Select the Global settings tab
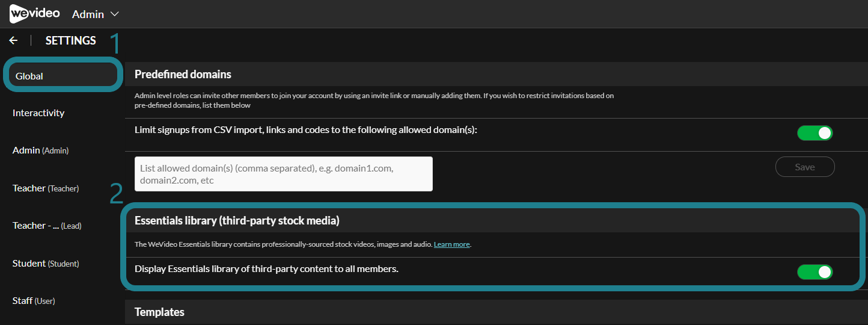868x325 pixels. click(62, 76)
